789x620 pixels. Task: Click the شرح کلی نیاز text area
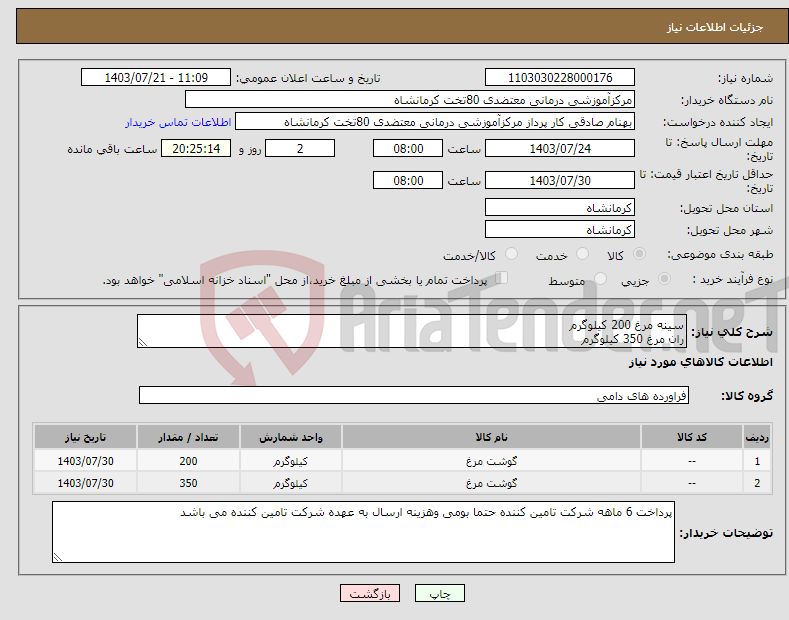tap(412, 331)
